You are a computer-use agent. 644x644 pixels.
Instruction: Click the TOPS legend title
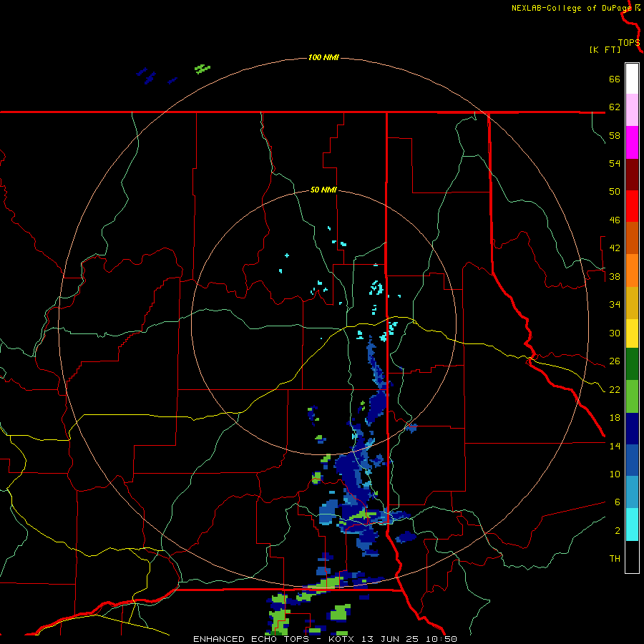(x=629, y=42)
